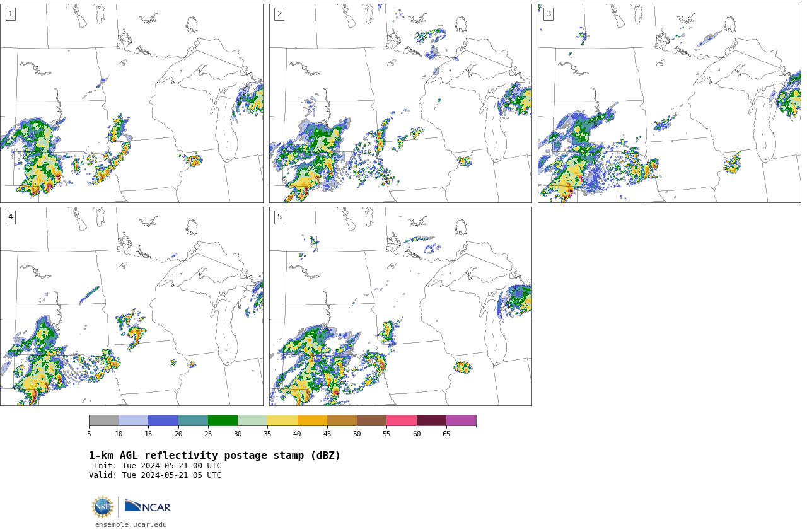
Task: Open ensemble member 4 reflectivity map
Action: click(x=132, y=306)
